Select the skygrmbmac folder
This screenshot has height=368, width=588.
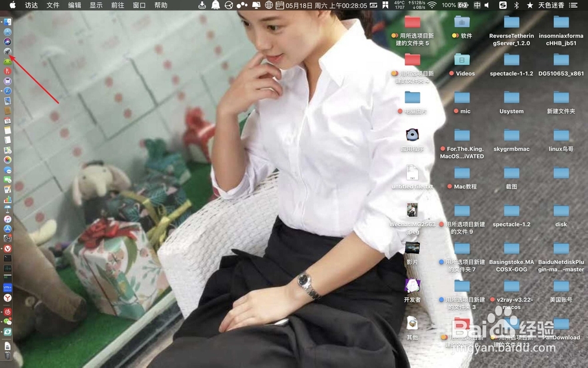click(x=512, y=140)
